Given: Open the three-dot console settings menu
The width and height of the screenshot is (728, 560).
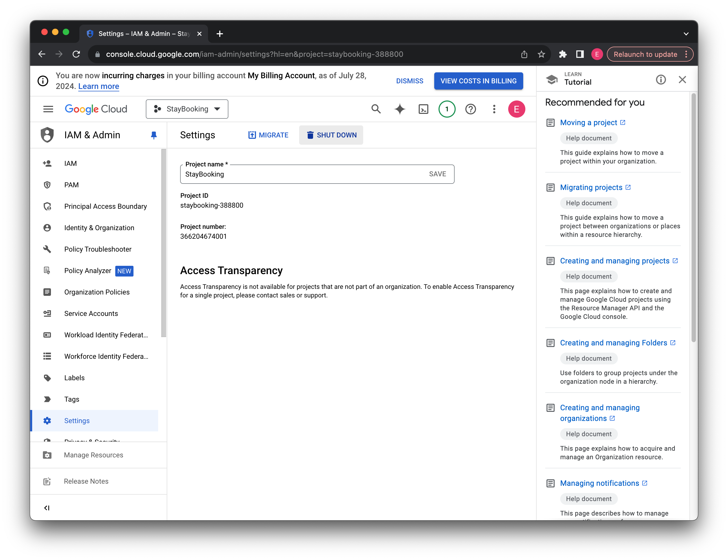Looking at the screenshot, I should 494,109.
